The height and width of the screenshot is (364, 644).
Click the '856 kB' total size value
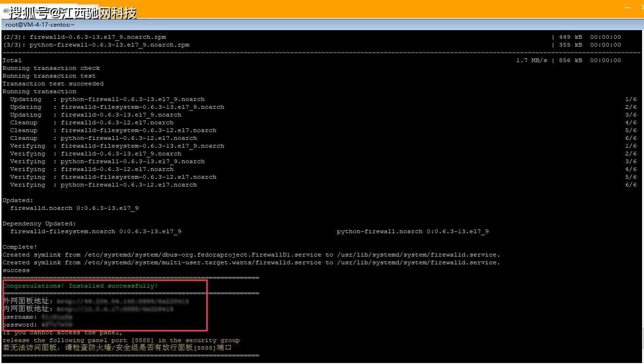tap(571, 60)
